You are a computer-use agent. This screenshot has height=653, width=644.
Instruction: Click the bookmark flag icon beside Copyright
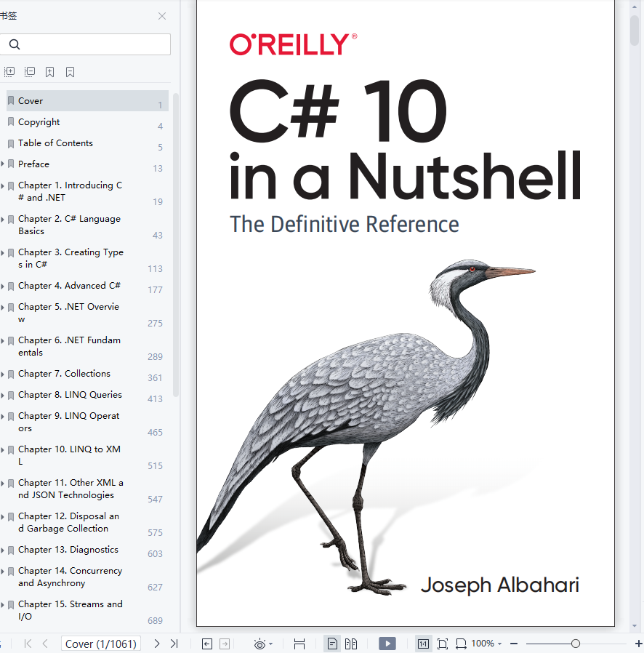pos(11,122)
